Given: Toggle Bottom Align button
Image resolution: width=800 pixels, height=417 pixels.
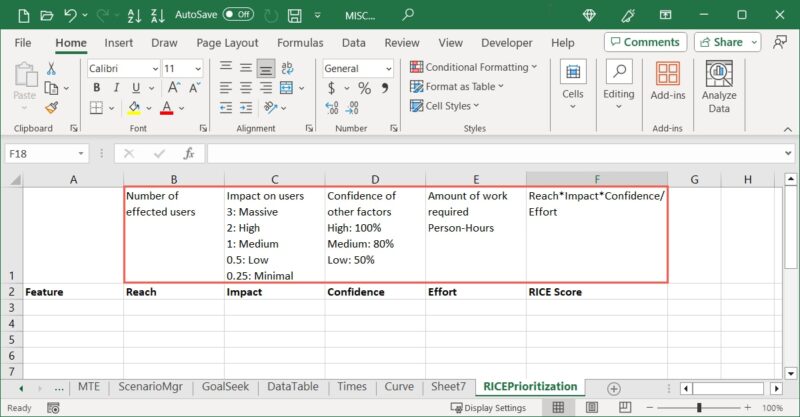Looking at the screenshot, I should pyautogui.click(x=266, y=68).
